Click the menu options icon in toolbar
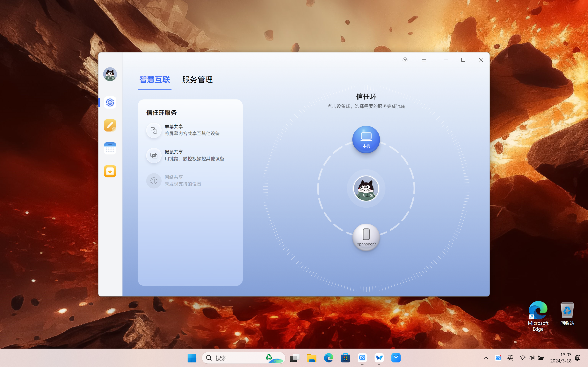Viewport: 588px width, 367px height. tap(424, 60)
